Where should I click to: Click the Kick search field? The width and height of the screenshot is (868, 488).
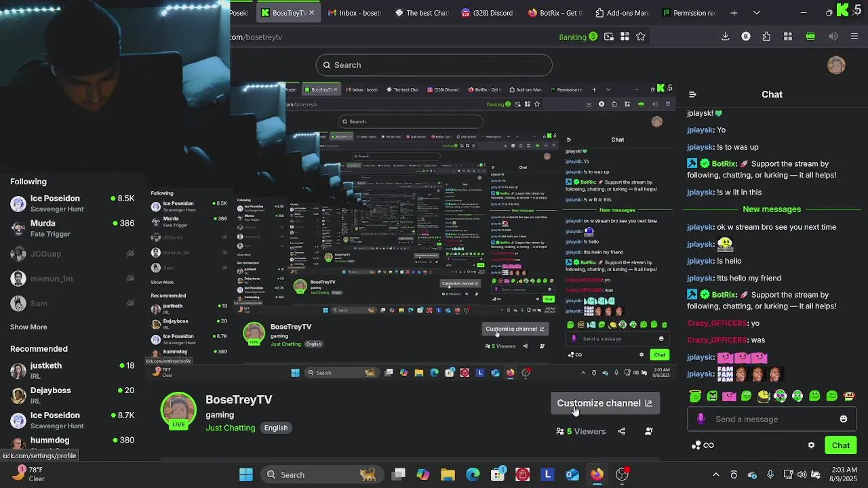coord(434,65)
